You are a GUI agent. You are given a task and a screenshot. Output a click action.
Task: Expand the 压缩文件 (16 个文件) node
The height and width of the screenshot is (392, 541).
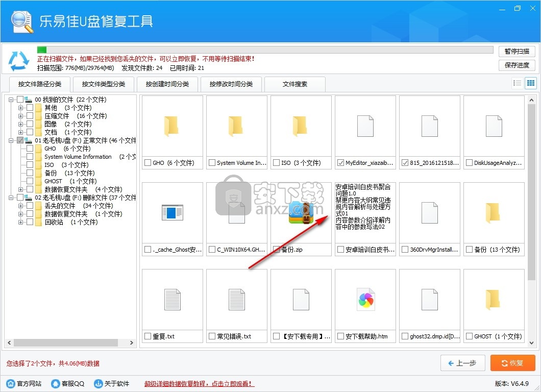[21, 115]
